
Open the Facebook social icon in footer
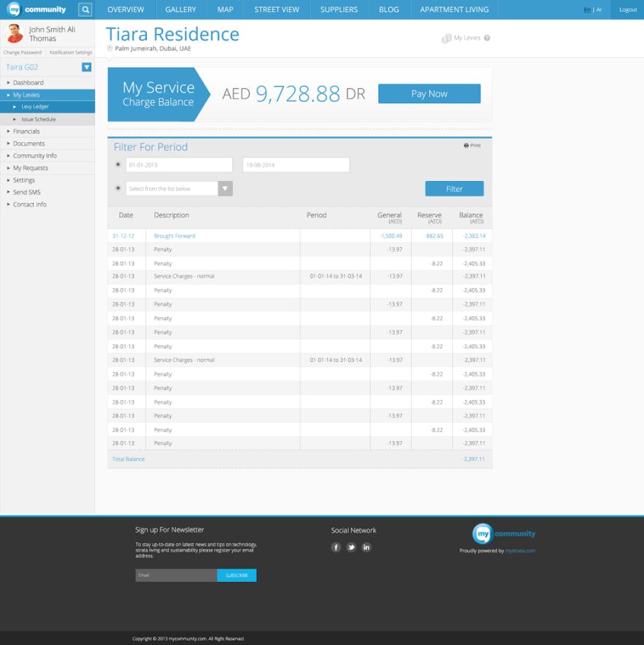click(336, 547)
